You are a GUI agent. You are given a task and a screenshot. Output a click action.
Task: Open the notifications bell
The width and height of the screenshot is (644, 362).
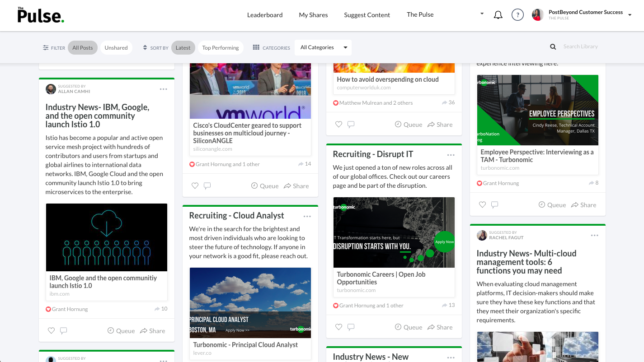[498, 15]
